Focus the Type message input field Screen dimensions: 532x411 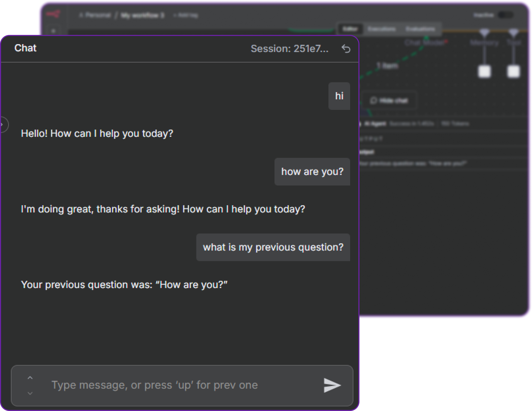tap(170, 385)
